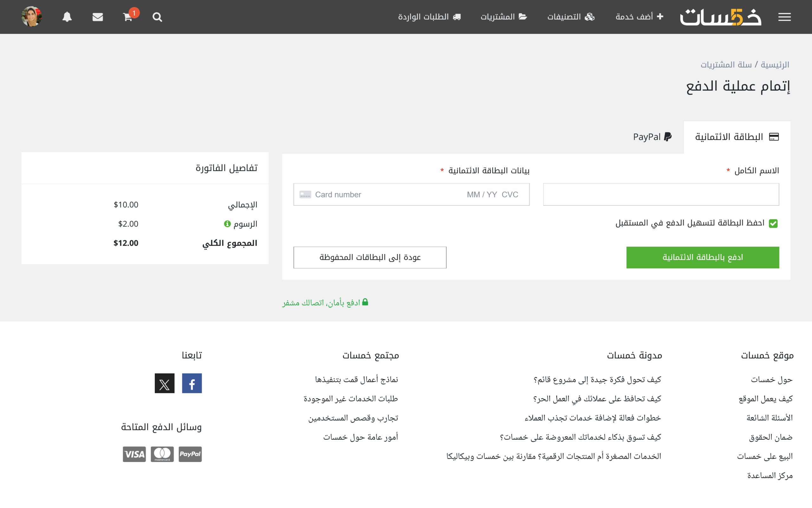Open the حول خمسات footer link
The height and width of the screenshot is (508, 812).
[x=772, y=380]
